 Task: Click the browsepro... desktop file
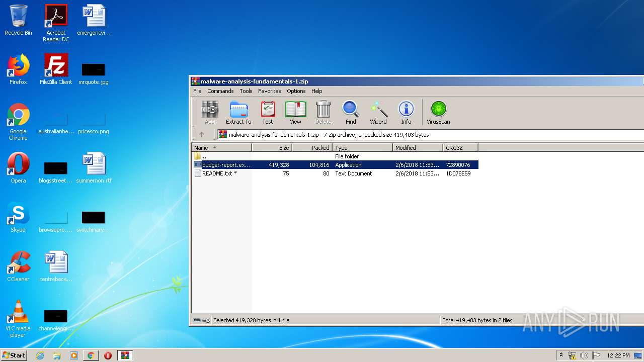(56, 220)
